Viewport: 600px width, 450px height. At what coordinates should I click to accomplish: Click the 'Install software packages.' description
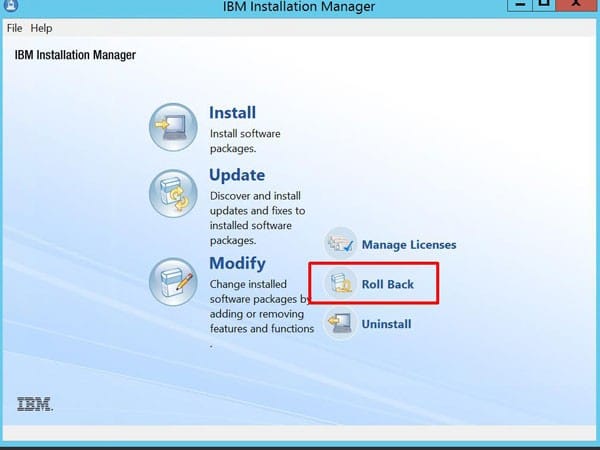point(245,141)
